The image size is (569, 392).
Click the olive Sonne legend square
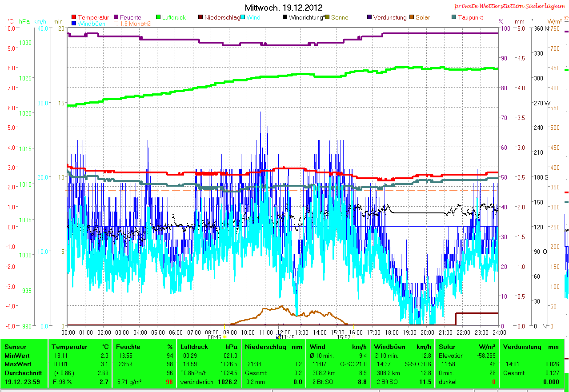(x=327, y=18)
